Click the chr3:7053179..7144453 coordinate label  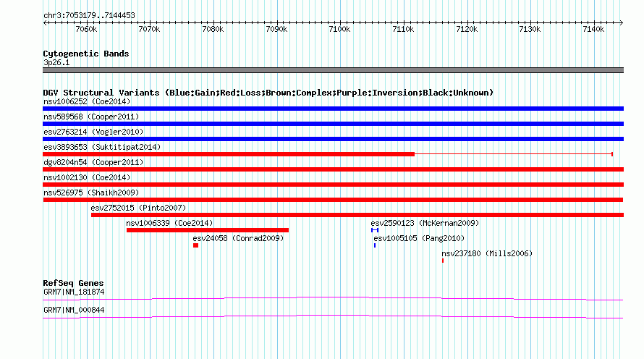[89, 15]
